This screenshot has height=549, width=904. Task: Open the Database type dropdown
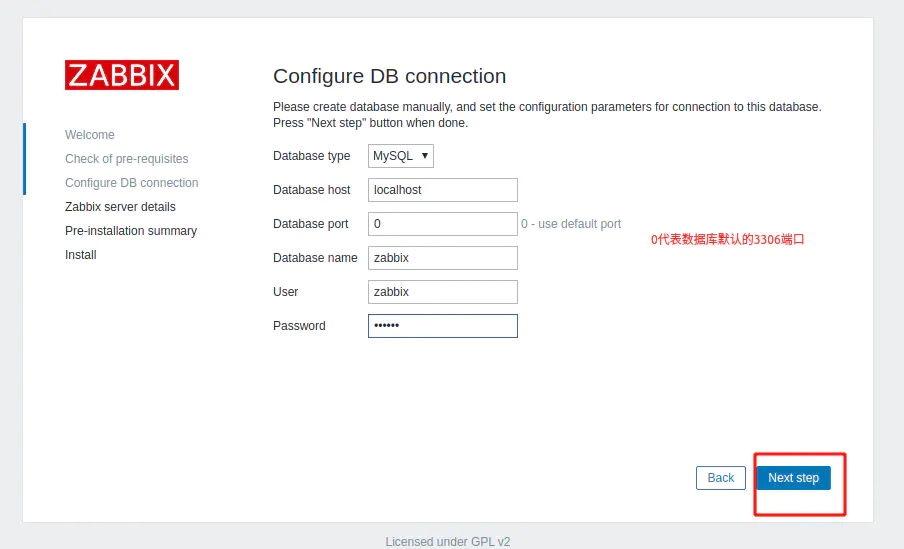click(x=401, y=156)
